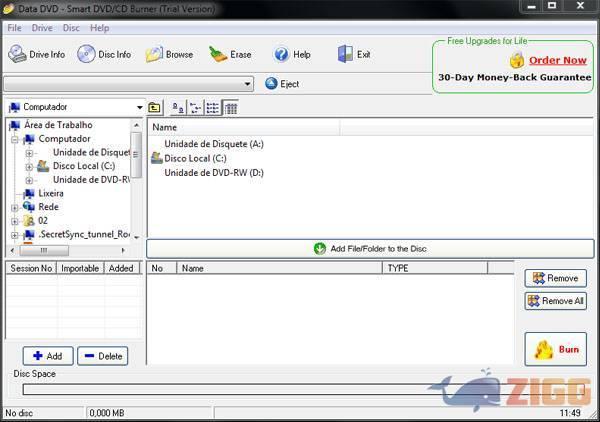Switch to large icons view mode
Image resolution: width=600 pixels, height=422 pixels.
[x=178, y=107]
